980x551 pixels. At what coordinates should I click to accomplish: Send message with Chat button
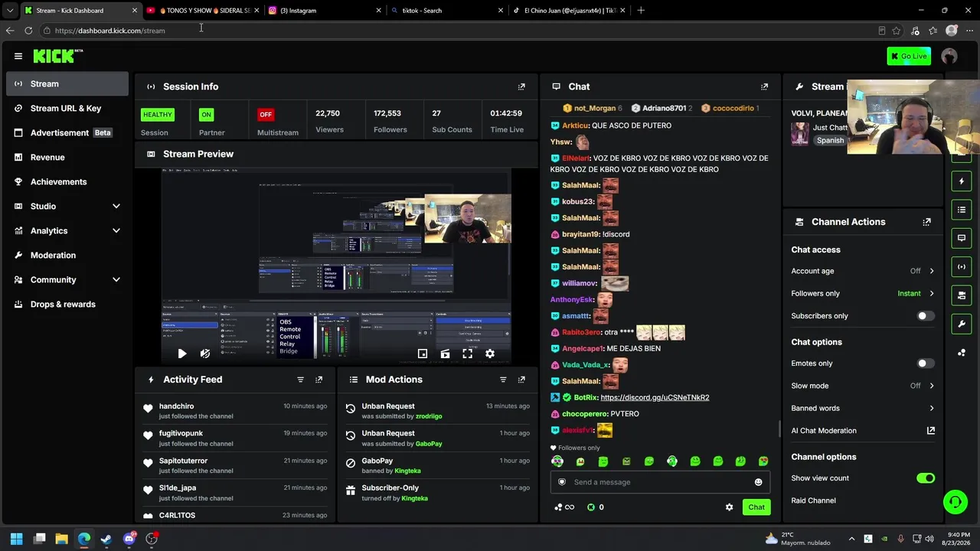pos(756,507)
